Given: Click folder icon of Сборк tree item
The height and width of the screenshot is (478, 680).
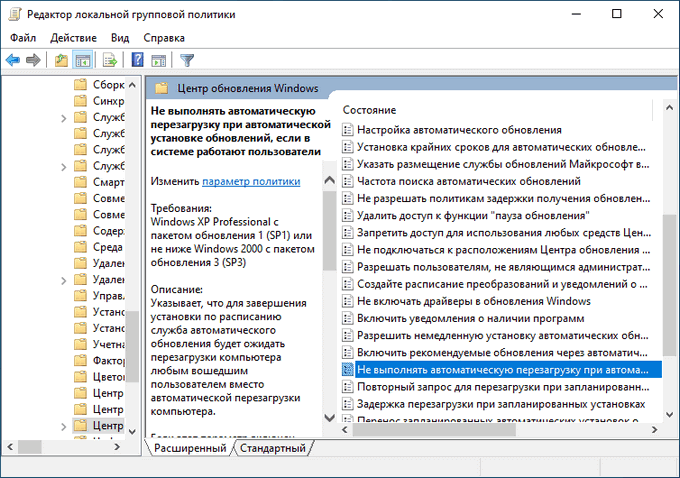Looking at the screenshot, I should [x=80, y=85].
